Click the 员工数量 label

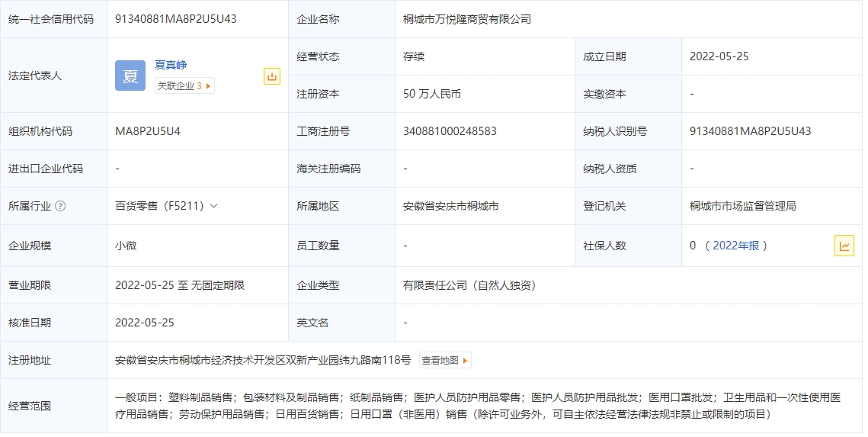pyautogui.click(x=318, y=246)
